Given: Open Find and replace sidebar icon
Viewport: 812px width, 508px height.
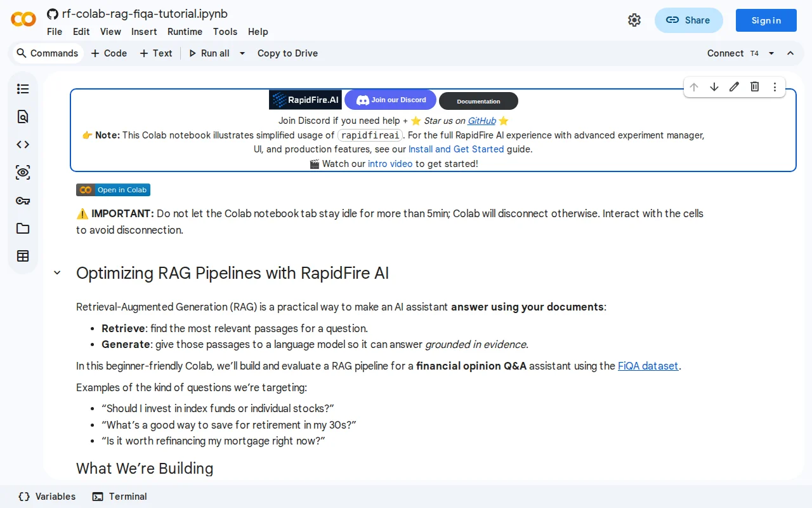Looking at the screenshot, I should [x=23, y=117].
